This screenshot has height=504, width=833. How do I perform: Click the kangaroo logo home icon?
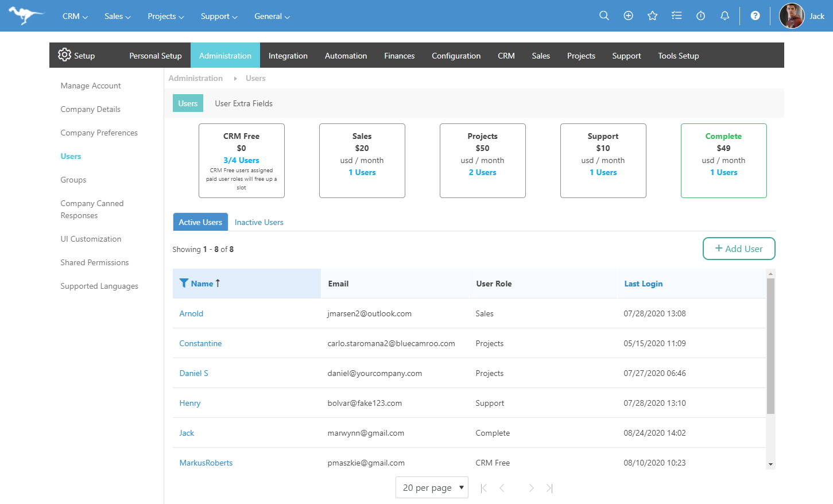pos(26,15)
